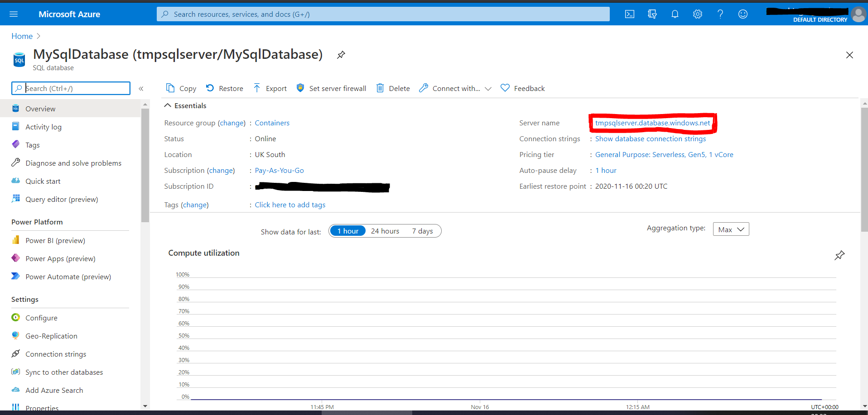
Task: Pin the Compute utilization chart
Action: 839,255
